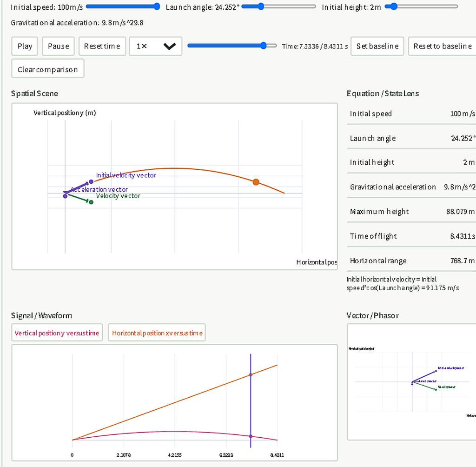Click the Reset time button

click(x=102, y=46)
